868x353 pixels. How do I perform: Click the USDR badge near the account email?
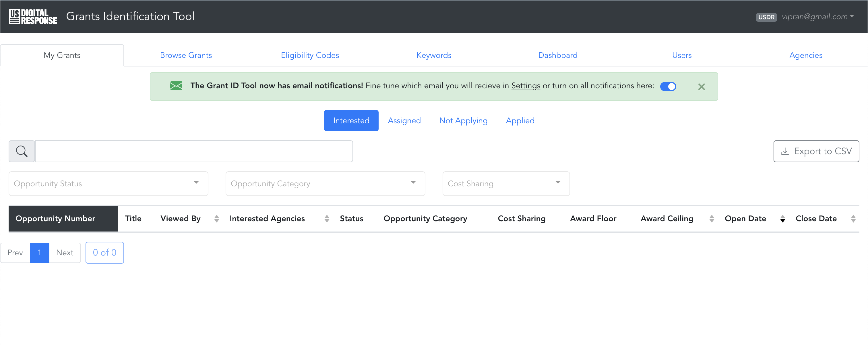click(x=766, y=17)
